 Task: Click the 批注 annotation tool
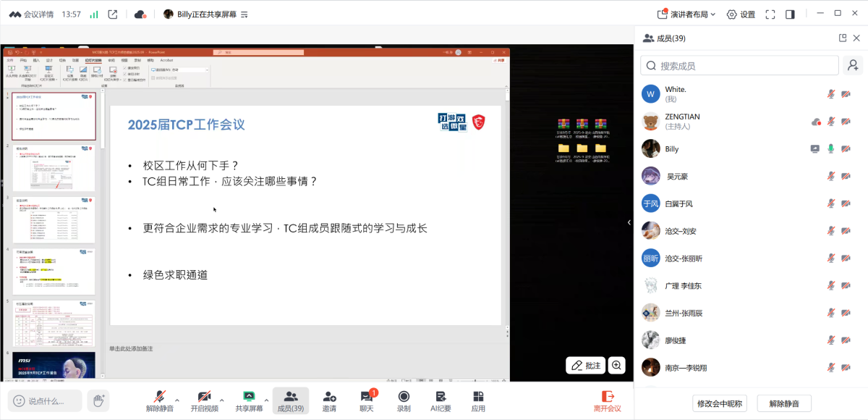pos(586,366)
